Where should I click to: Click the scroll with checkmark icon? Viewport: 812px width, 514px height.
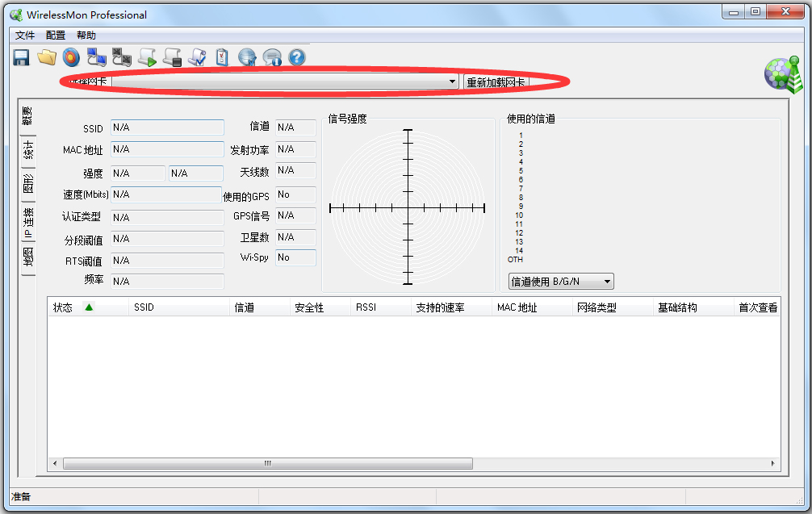pyautogui.click(x=197, y=57)
